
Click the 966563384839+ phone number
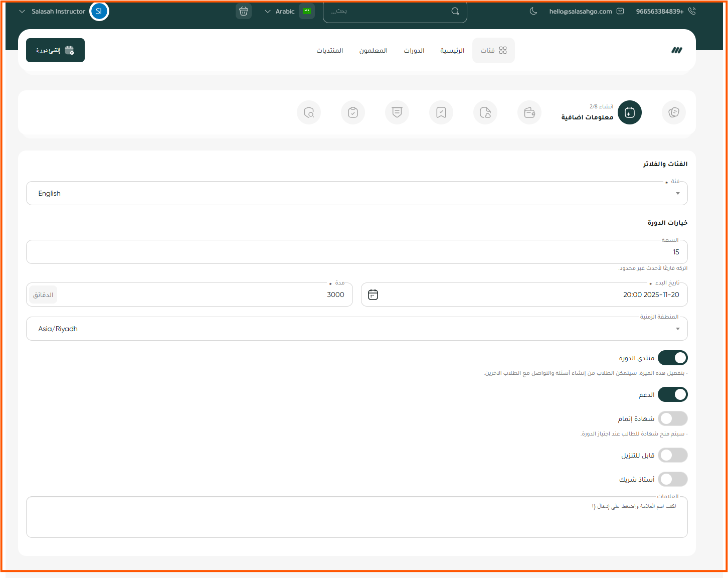point(660,11)
